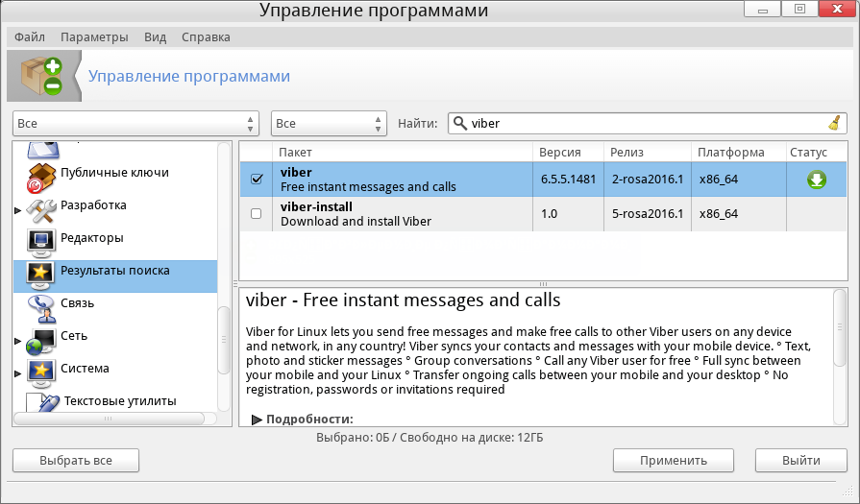Click the Применить button
Screen dimensions: 860x504
(x=674, y=460)
